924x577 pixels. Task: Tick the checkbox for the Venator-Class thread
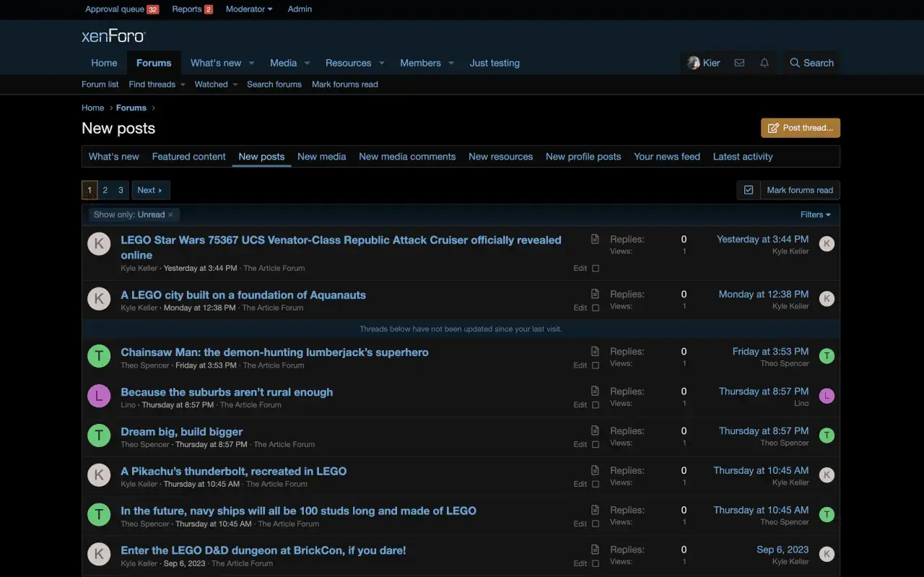point(596,268)
